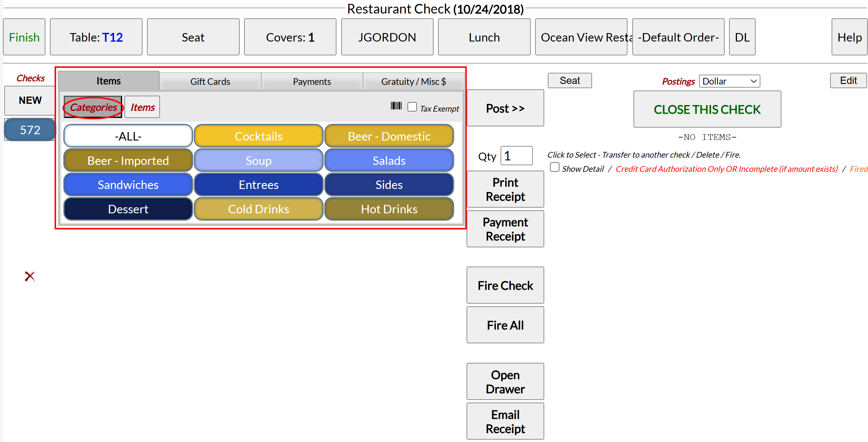Click the red X delete icon
Image resolution: width=868 pixels, height=442 pixels.
coord(30,277)
